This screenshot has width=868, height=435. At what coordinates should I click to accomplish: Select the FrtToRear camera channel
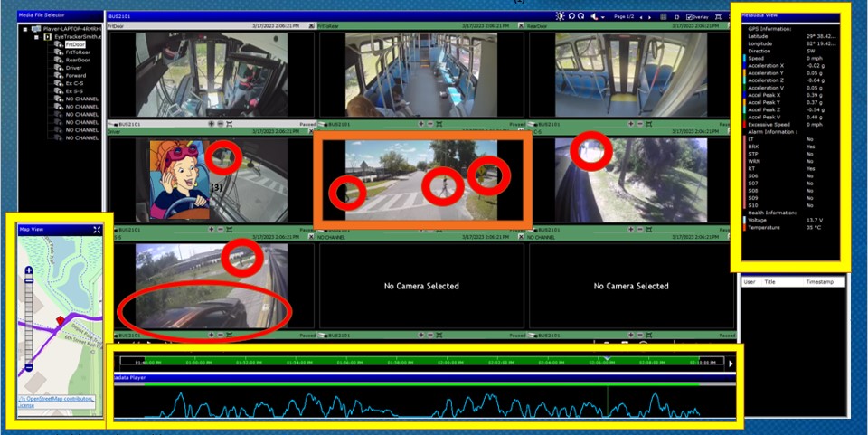coord(76,52)
